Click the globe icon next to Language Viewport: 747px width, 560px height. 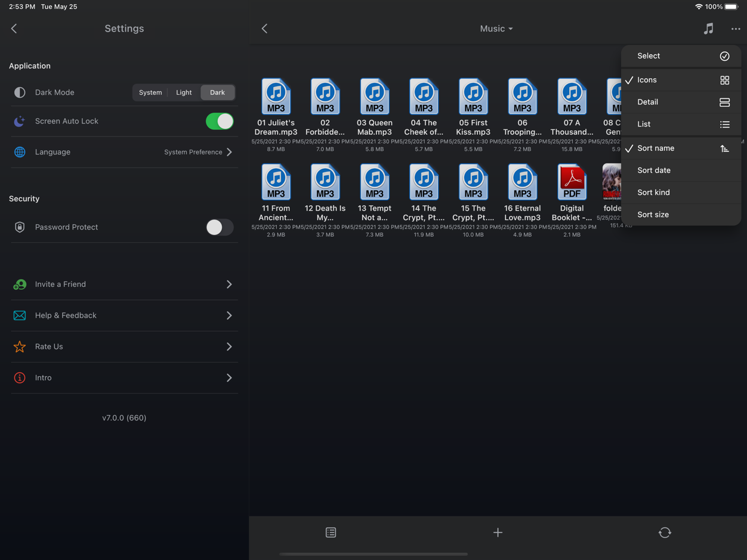tap(20, 152)
